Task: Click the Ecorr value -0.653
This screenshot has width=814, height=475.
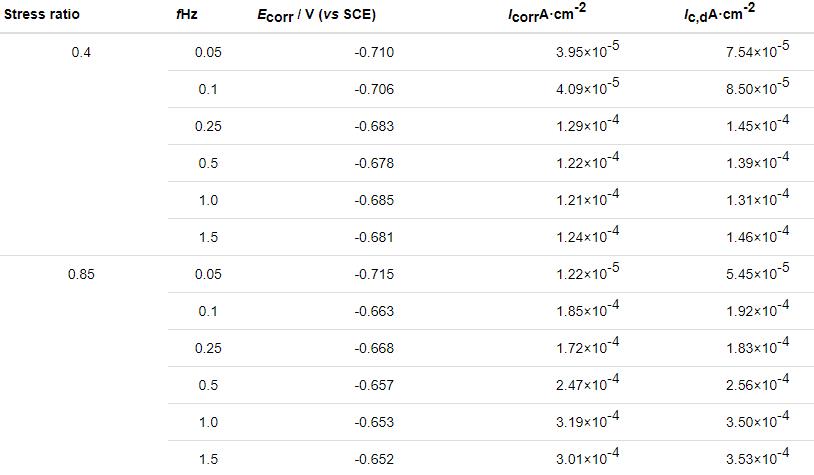Action: point(374,422)
